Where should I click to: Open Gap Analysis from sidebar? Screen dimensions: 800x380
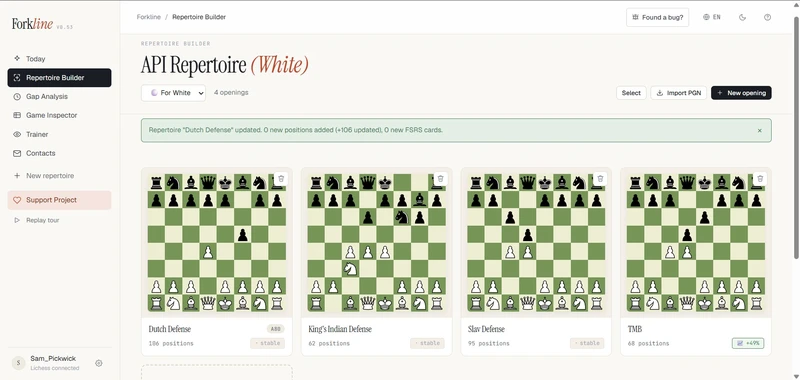coord(59,96)
